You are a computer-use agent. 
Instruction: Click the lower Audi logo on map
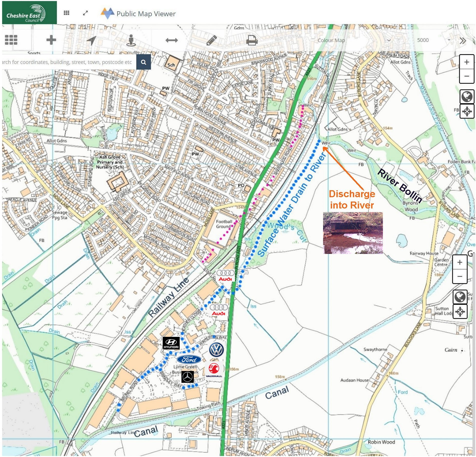219,310
